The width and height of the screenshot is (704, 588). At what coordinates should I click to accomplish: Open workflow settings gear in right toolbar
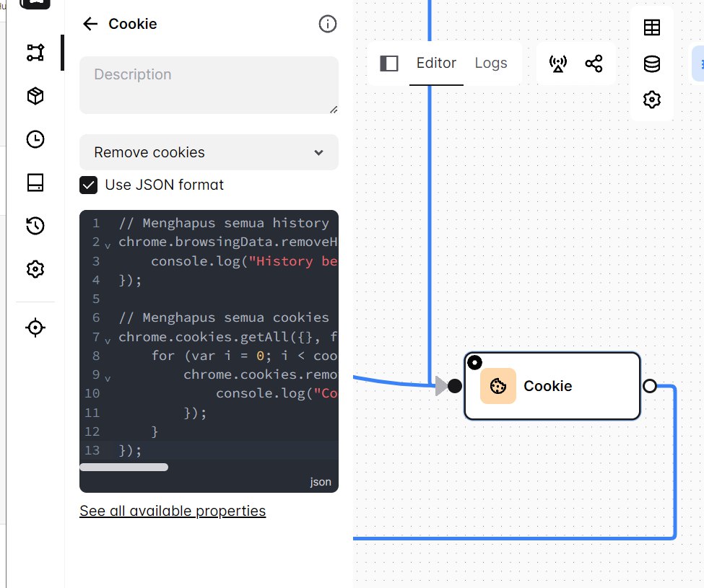pos(651,100)
